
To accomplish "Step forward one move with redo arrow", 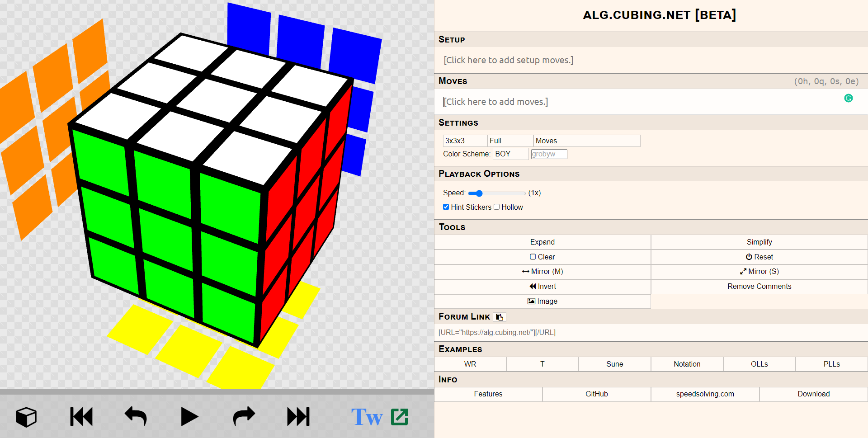I will pos(244,417).
